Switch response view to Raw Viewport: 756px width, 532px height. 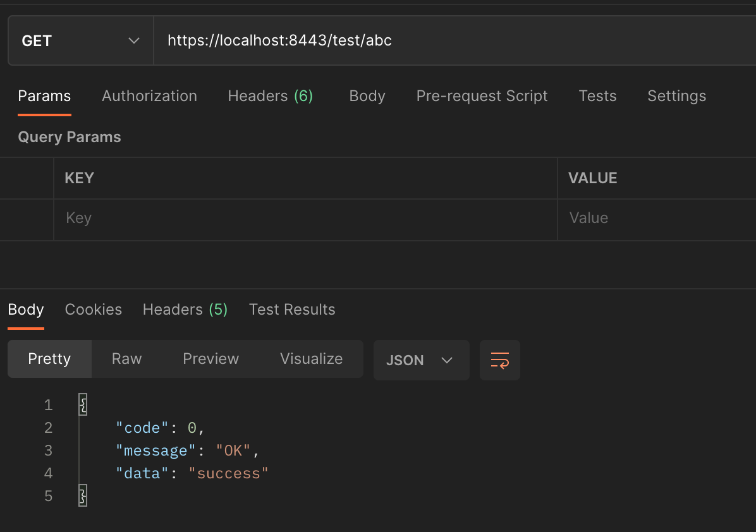pos(126,359)
